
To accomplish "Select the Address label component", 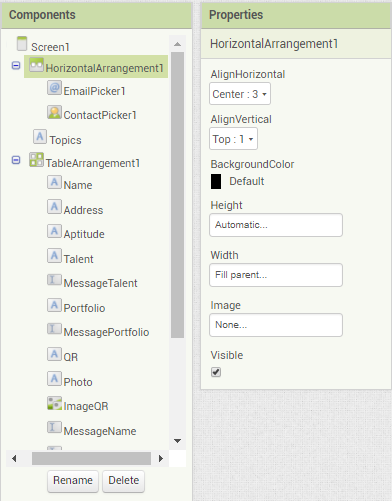I will tap(83, 210).
